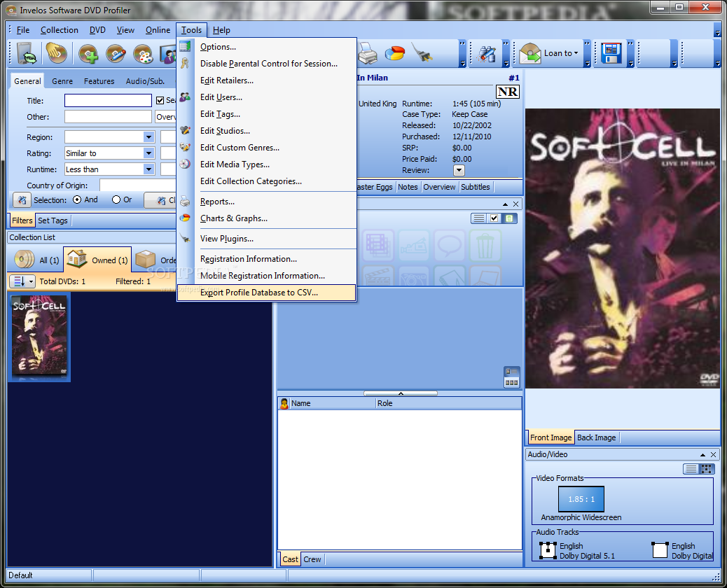
Task: Click into the Title input field
Action: [108, 101]
